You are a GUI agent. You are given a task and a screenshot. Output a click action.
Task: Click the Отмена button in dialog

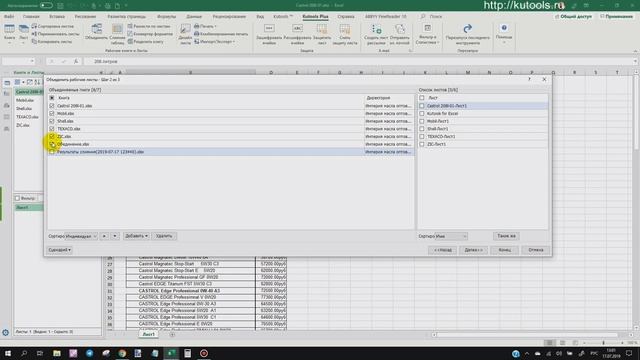click(536, 250)
